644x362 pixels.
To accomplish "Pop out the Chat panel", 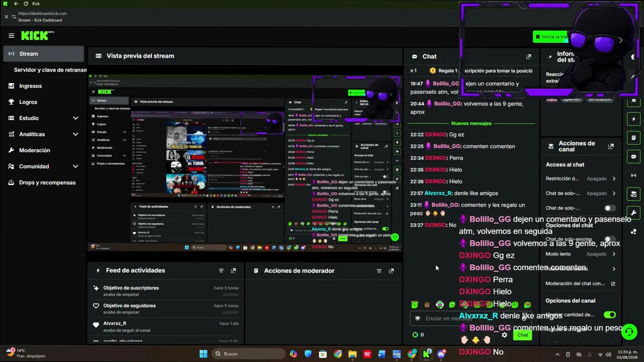I will pyautogui.click(x=528, y=57).
